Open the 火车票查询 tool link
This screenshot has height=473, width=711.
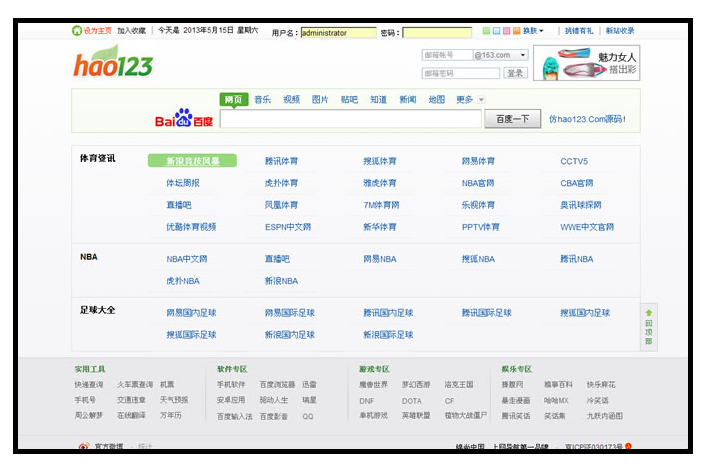click(135, 385)
